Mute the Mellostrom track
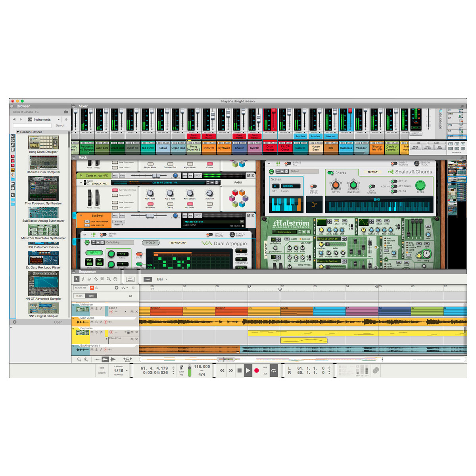Screen dimensions: 476x476 tap(92, 309)
